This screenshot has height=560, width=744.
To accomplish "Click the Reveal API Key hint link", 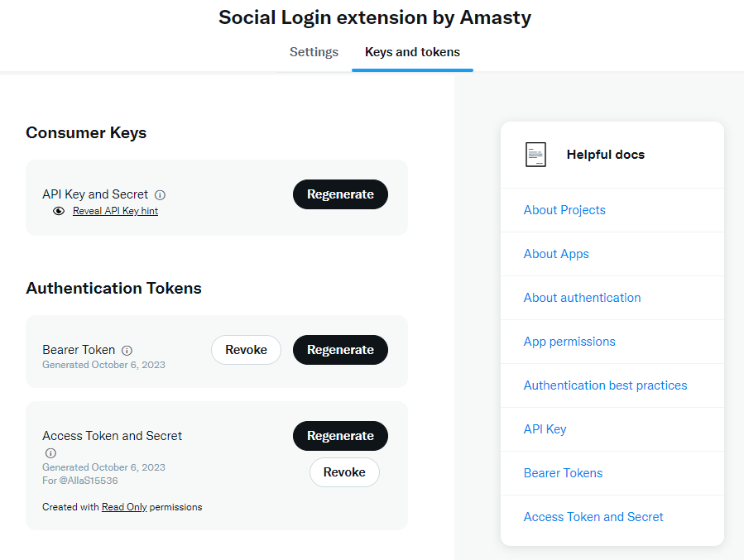I will (x=115, y=211).
